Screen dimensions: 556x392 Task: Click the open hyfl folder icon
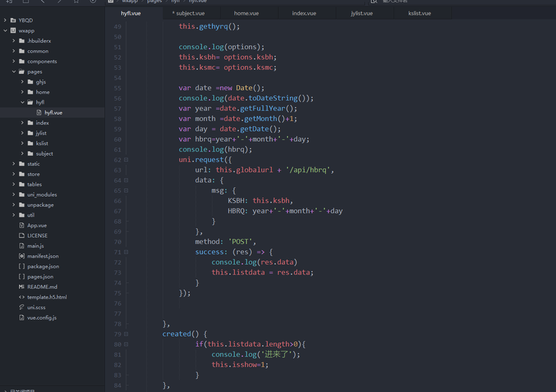point(30,103)
